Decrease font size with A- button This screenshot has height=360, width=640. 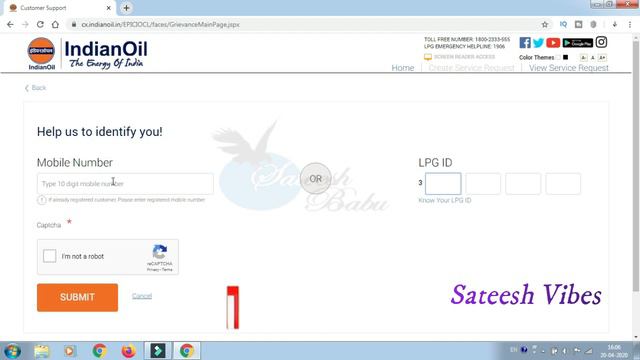point(583,58)
